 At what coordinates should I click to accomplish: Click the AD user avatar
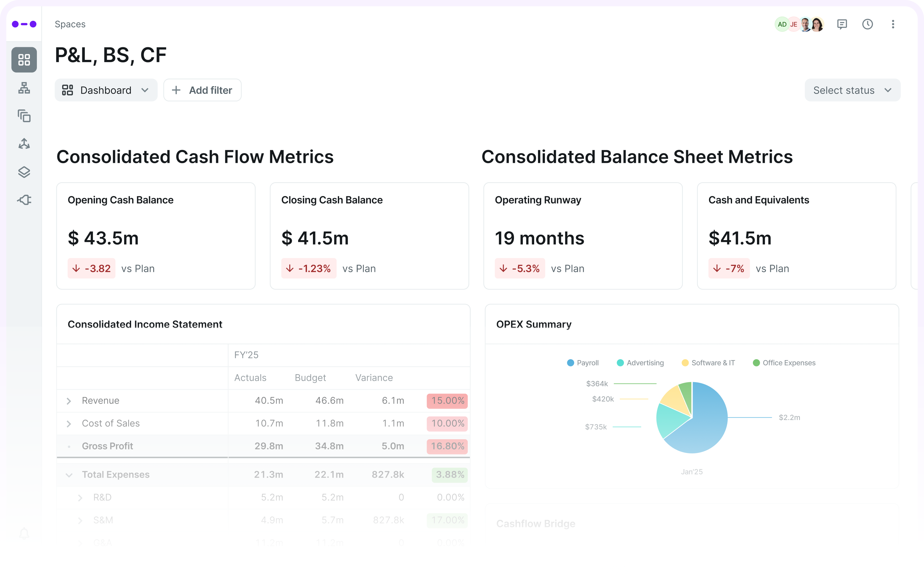tap(782, 24)
